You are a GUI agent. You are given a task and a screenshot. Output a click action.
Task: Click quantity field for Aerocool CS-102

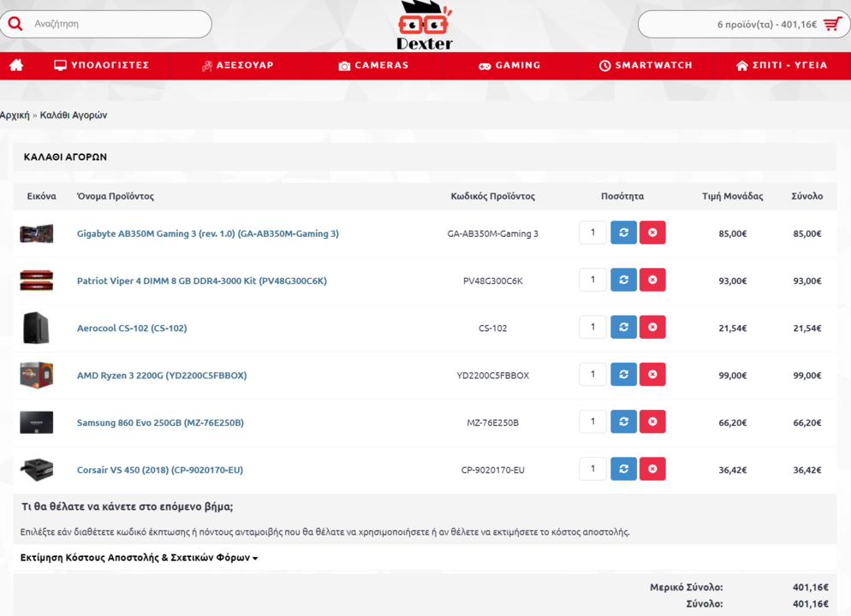tap(592, 327)
